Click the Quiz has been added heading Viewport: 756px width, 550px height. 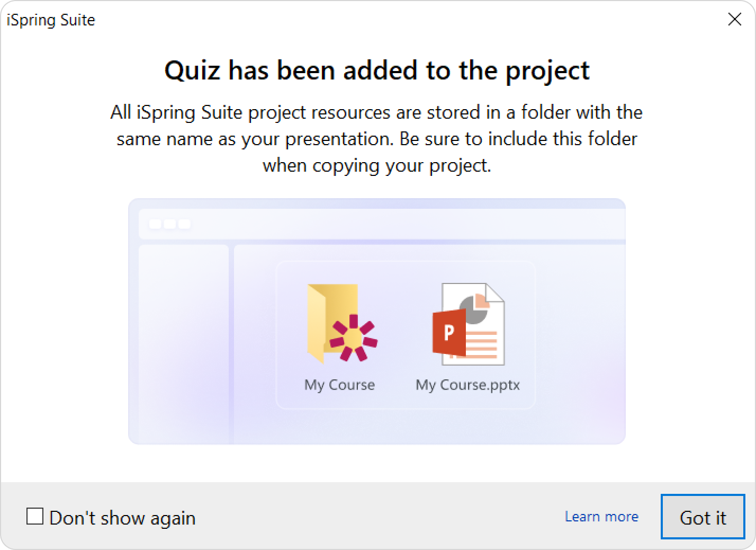[377, 70]
